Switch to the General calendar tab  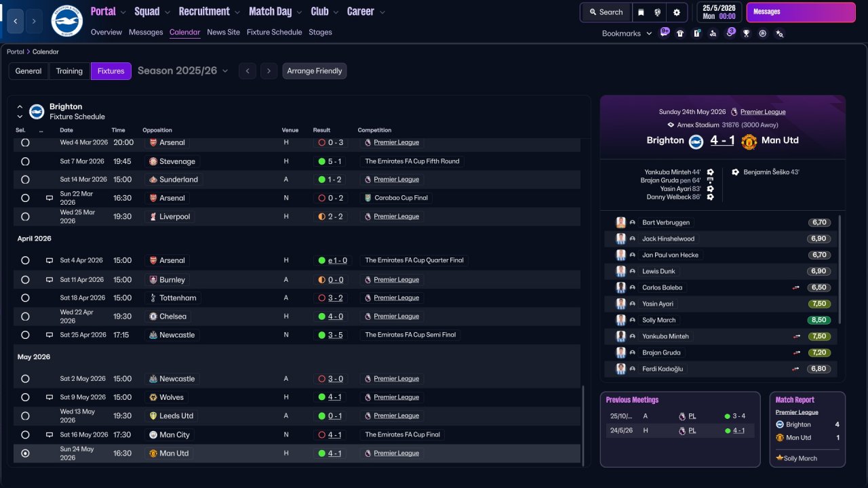pyautogui.click(x=28, y=71)
